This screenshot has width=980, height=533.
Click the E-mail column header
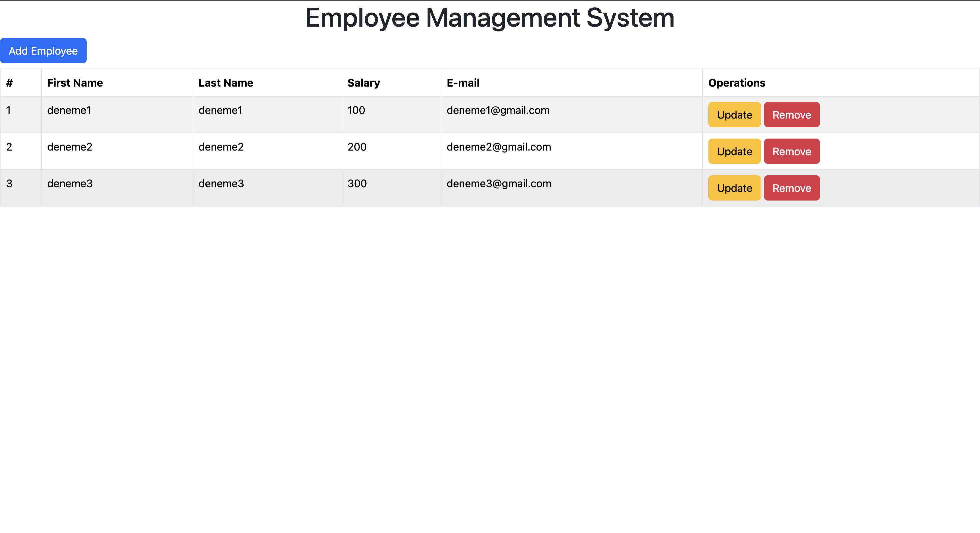[463, 83]
